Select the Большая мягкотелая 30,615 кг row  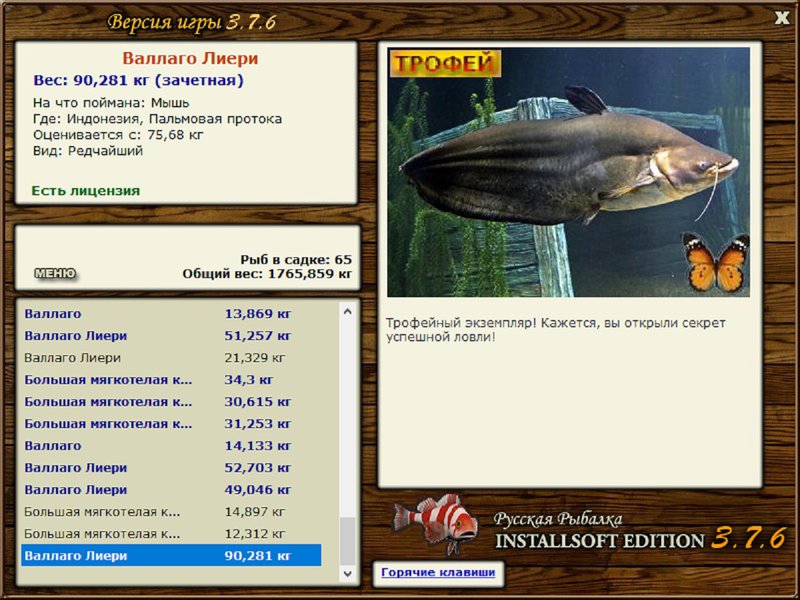(171, 402)
